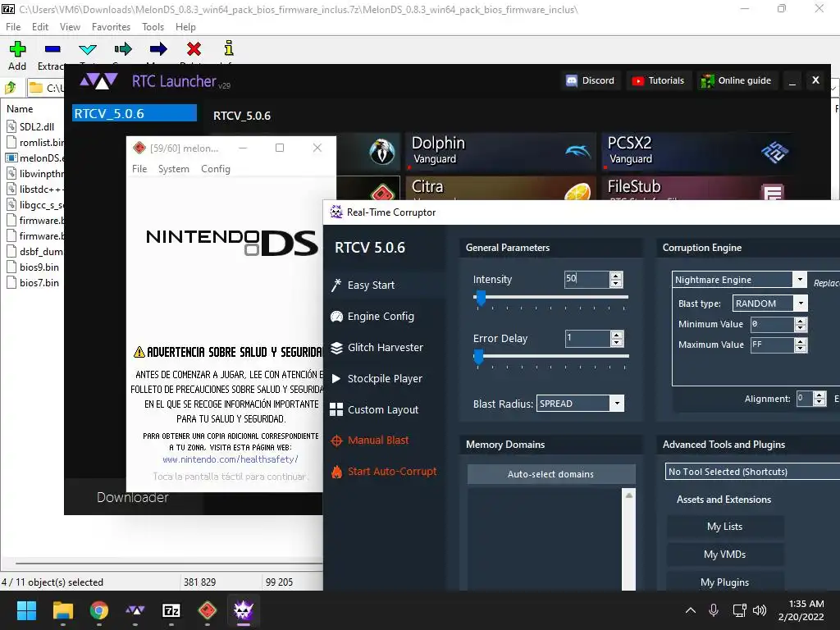The image size is (840, 630).
Task: Click My VMDs button
Action: 725,555
